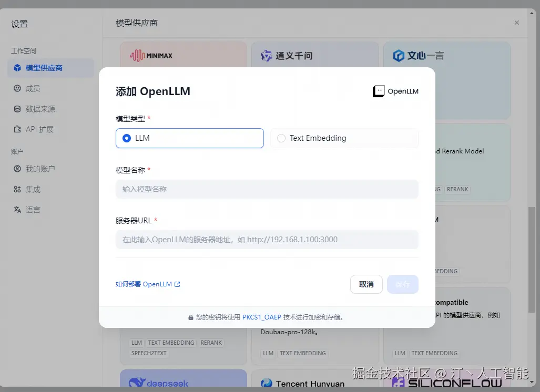Click the SPEECH2TEXT tag on the provider card
This screenshot has width=540, height=392.
[x=149, y=354]
